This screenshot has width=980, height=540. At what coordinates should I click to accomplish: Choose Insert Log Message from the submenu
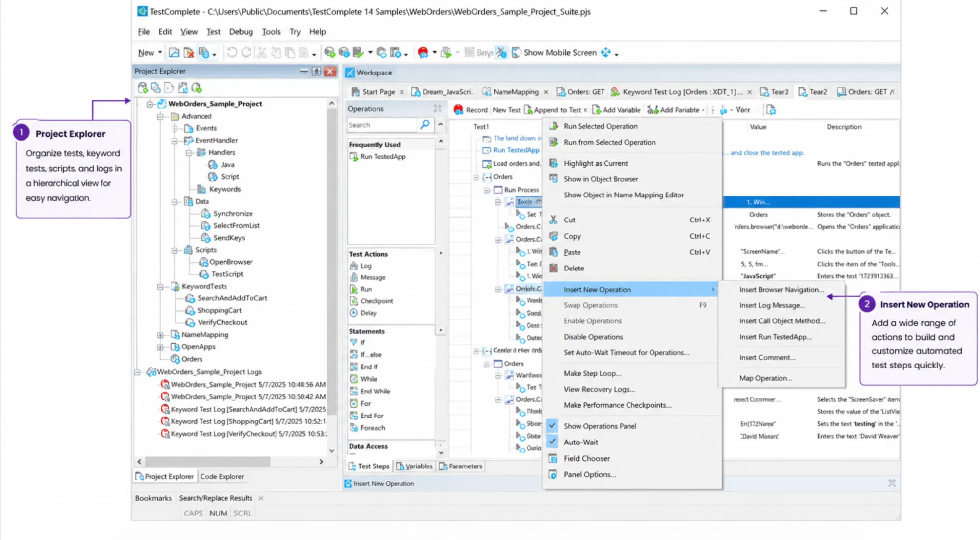point(781,305)
